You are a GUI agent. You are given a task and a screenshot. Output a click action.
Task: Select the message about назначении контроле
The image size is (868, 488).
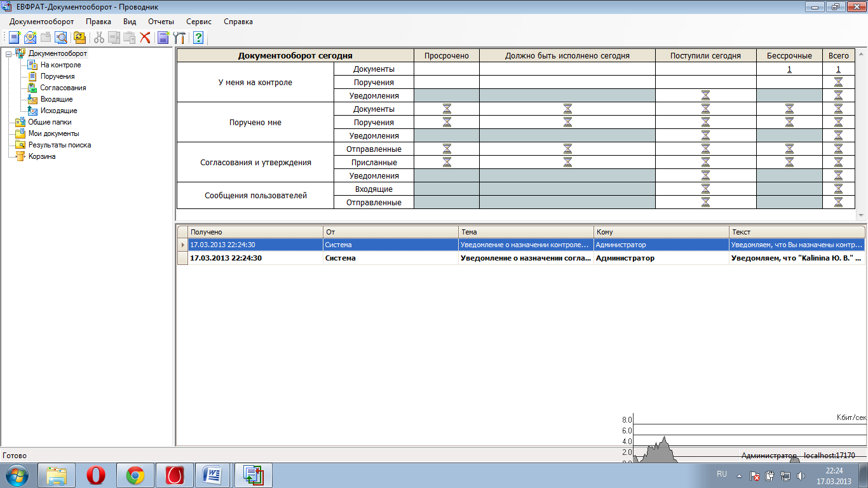pyautogui.click(x=526, y=245)
